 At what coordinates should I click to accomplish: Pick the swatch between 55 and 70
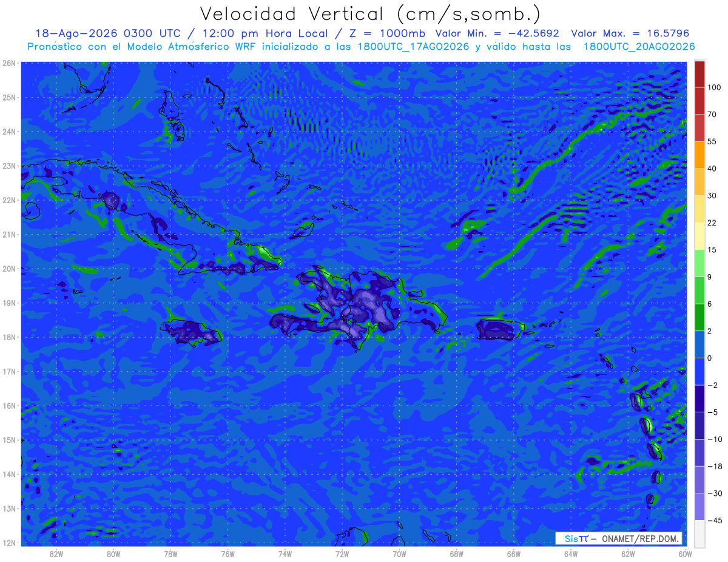coord(699,127)
